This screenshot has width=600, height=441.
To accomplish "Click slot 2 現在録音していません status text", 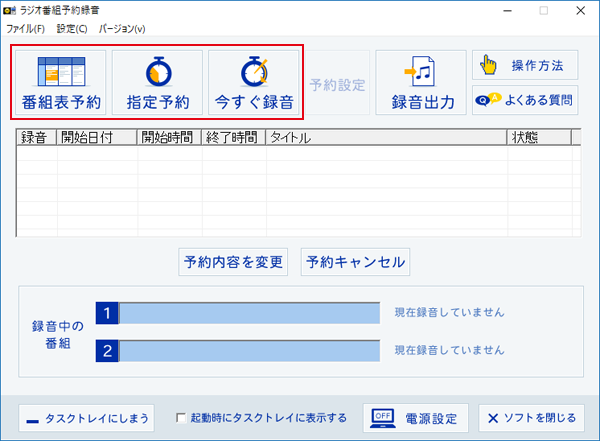I will (x=449, y=350).
